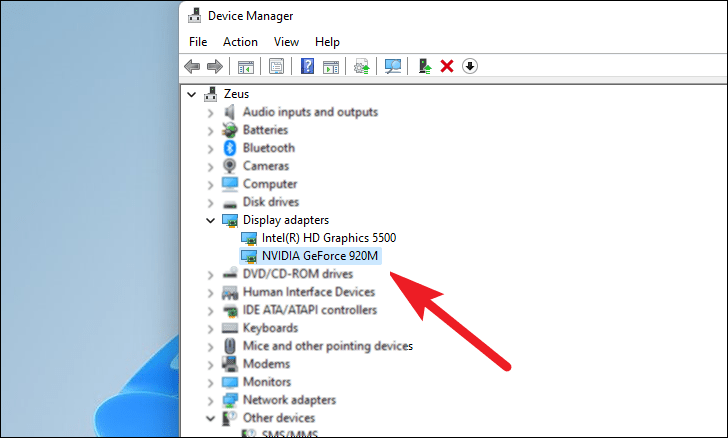Click the blue Help question-mark icon

point(307,66)
